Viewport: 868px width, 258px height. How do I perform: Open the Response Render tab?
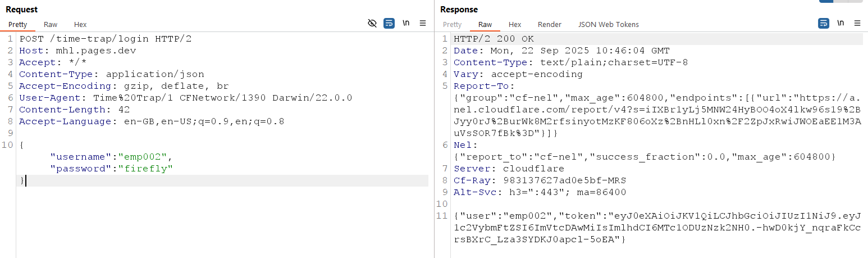point(550,25)
